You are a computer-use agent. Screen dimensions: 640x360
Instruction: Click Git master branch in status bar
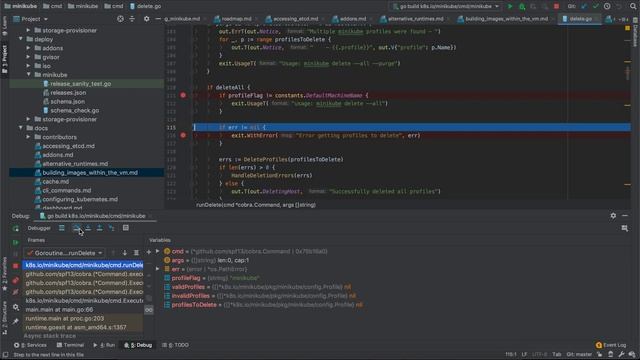click(579, 354)
